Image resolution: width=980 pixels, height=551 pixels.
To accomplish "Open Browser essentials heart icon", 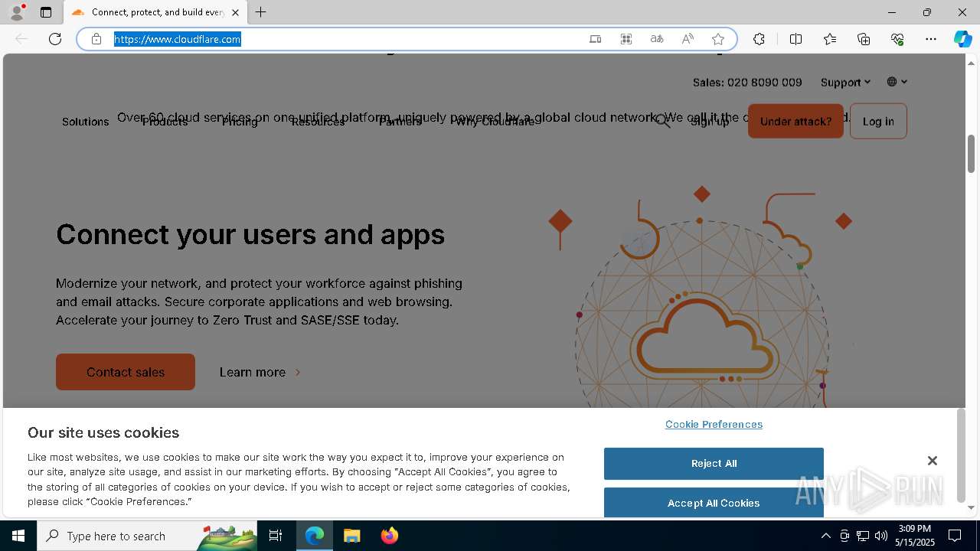I will click(897, 39).
